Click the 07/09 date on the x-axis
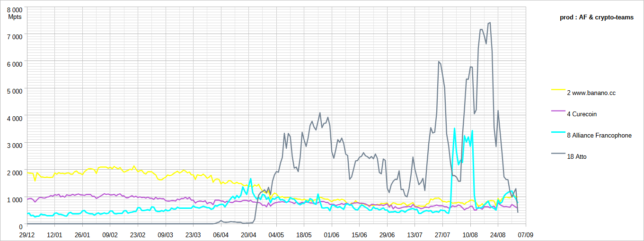This screenshot has height=241, width=644. 526,234
